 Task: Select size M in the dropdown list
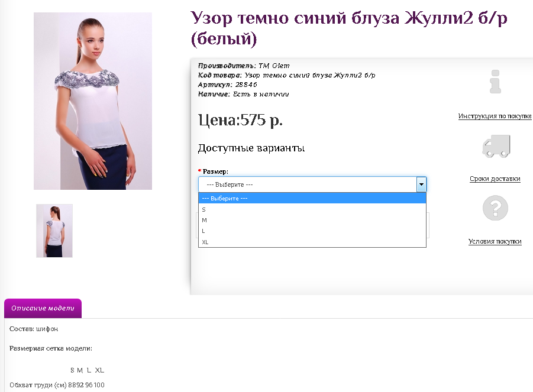pos(312,220)
